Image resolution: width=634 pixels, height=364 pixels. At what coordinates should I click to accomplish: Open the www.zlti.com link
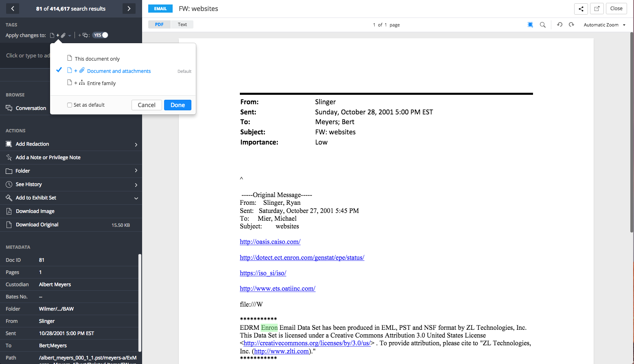click(x=281, y=351)
